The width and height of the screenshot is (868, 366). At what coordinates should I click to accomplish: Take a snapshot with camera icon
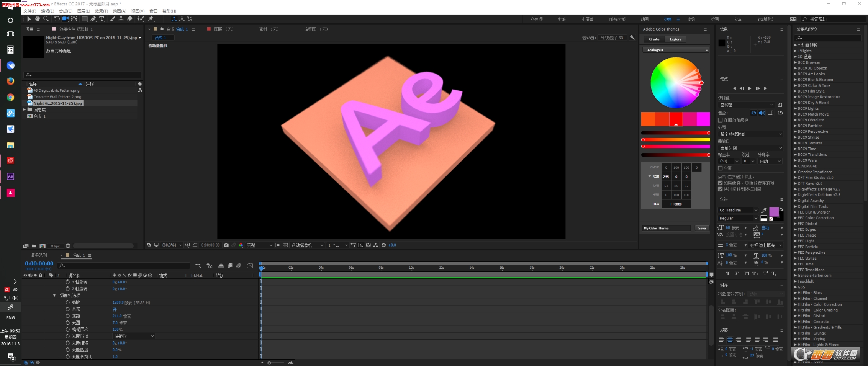click(226, 245)
